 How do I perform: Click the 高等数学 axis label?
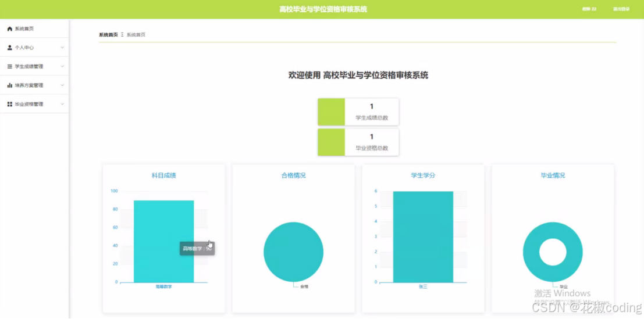pyautogui.click(x=163, y=286)
